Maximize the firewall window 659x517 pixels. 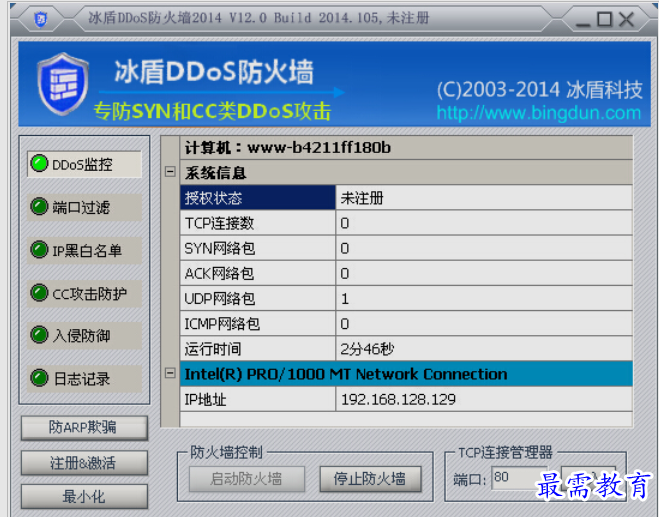[604, 19]
